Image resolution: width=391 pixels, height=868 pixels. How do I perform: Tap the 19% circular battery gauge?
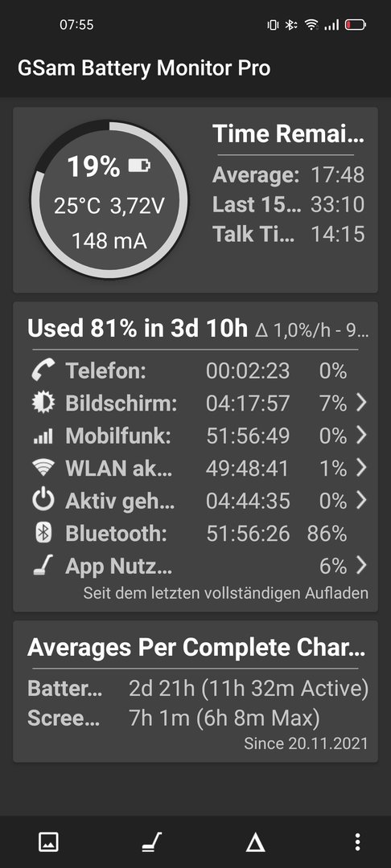(x=109, y=200)
